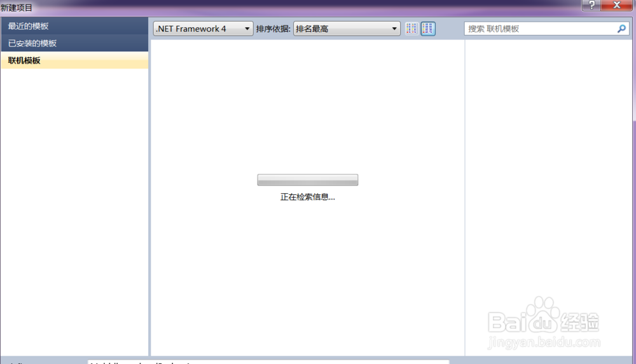
Task: Click the loading progress bar
Action: pyautogui.click(x=307, y=180)
